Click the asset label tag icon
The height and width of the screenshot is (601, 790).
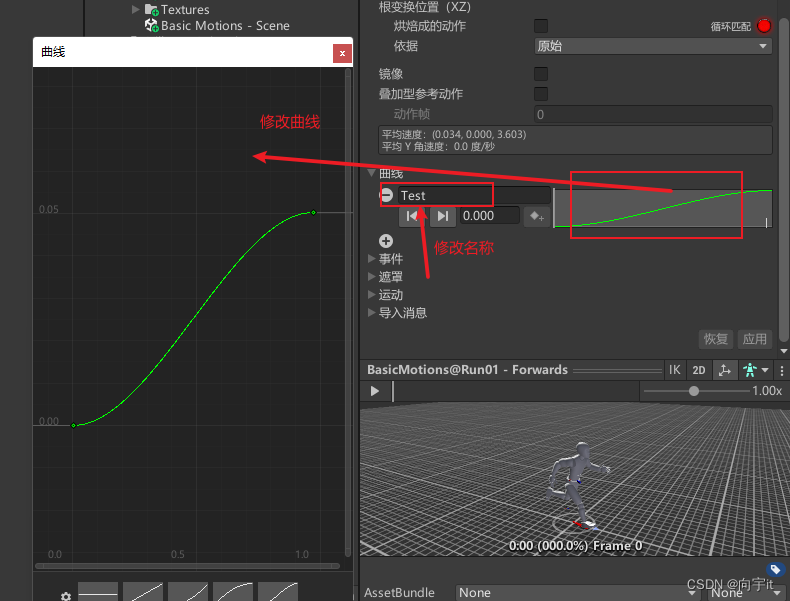(774, 570)
